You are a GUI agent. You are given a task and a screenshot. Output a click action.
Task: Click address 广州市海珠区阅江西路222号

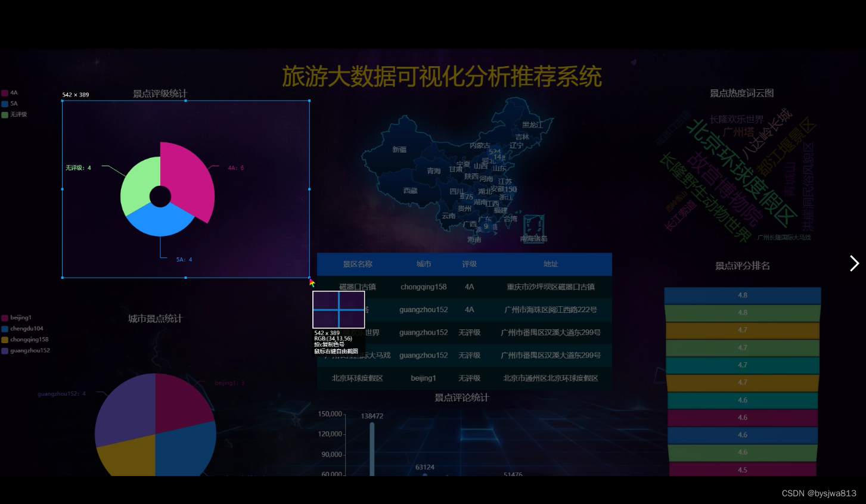click(551, 310)
